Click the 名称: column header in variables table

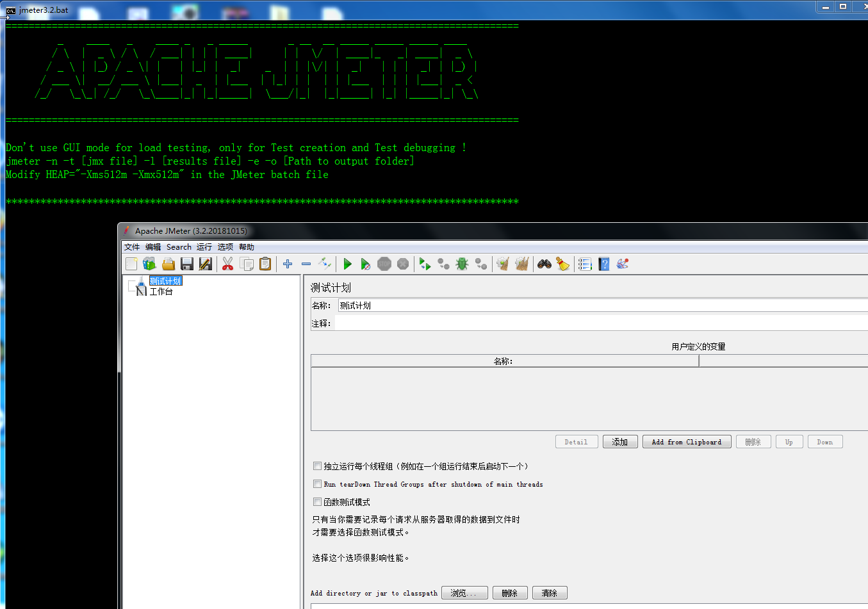pos(504,361)
